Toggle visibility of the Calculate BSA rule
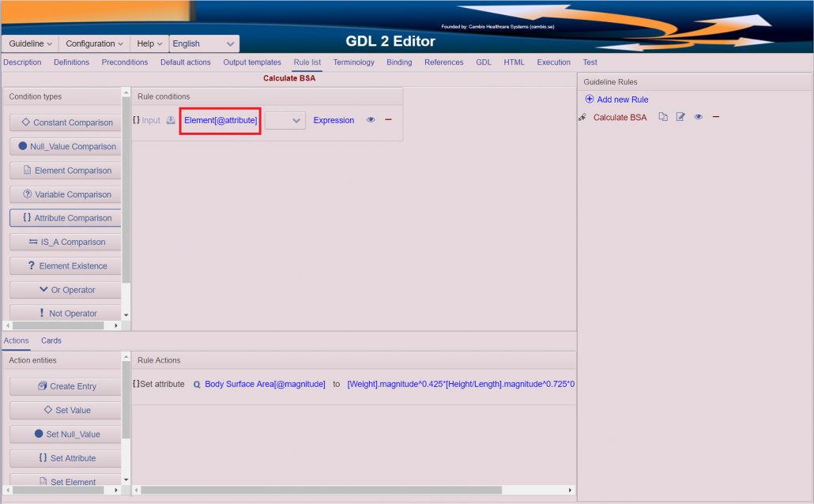814x504 pixels. pos(699,116)
